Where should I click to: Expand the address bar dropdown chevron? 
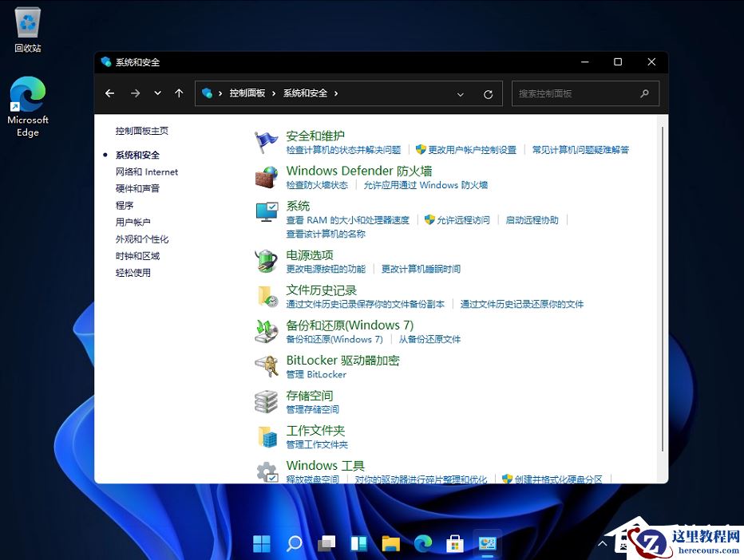461,93
